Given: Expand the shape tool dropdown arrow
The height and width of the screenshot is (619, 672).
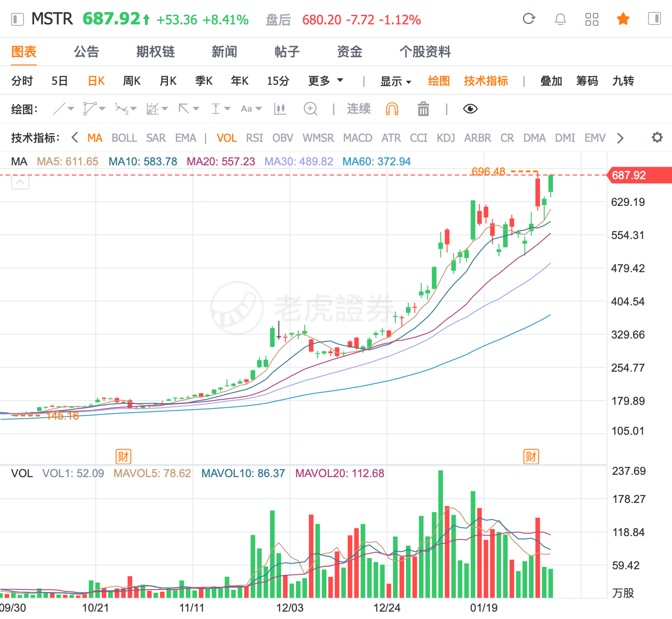Looking at the screenshot, I should coord(102,109).
